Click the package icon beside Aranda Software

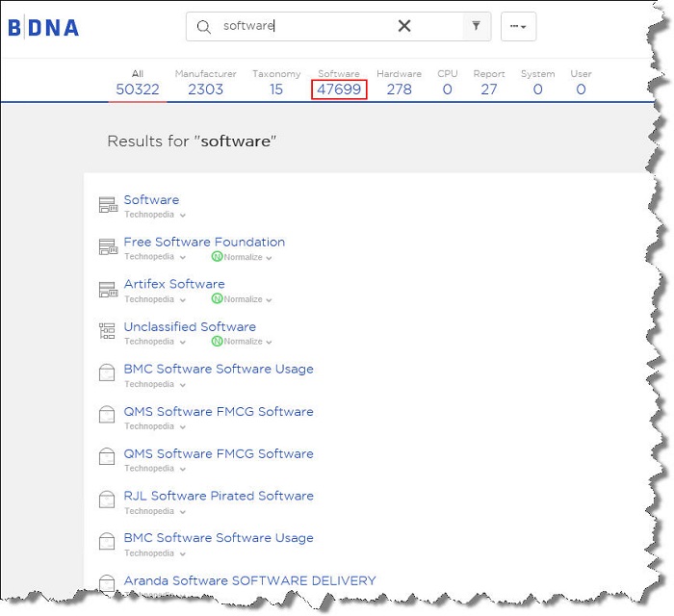[x=107, y=582]
